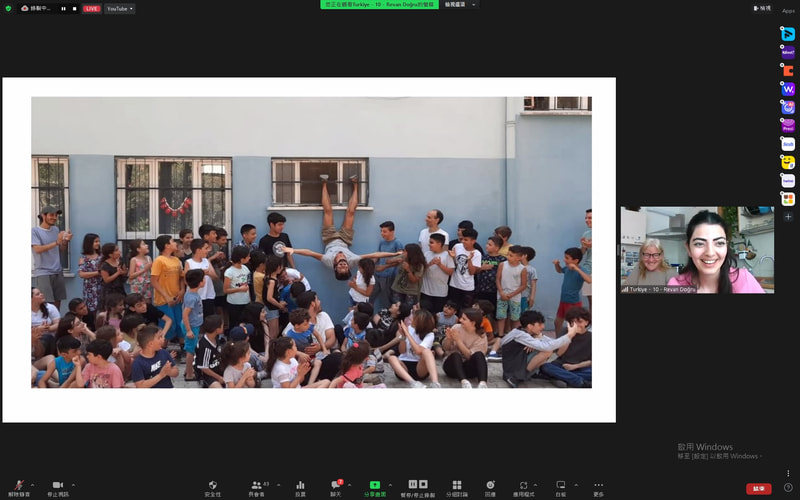This screenshot has width=800, height=500.
Task: Open Polls bar-chart icon
Action: [x=301, y=488]
